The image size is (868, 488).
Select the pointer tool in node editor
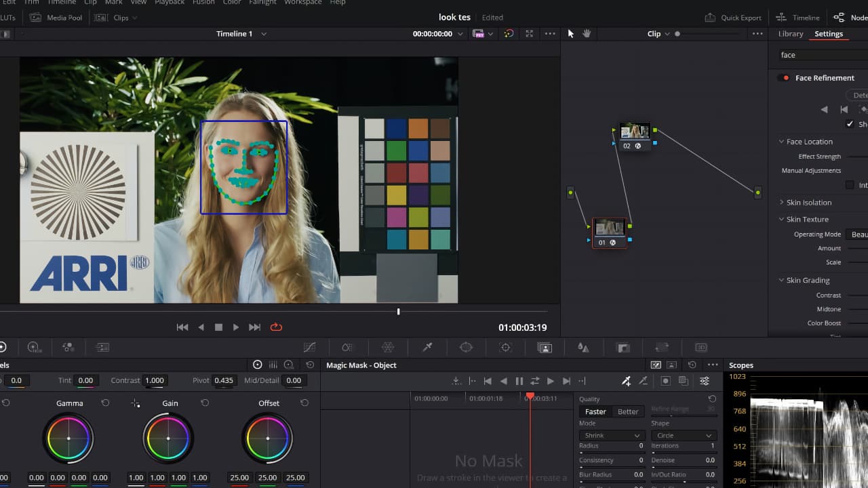coord(571,34)
